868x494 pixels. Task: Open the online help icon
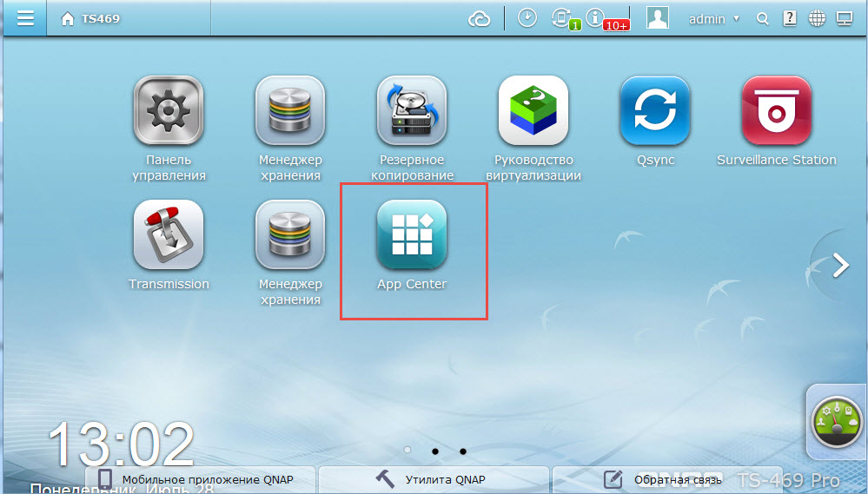790,18
